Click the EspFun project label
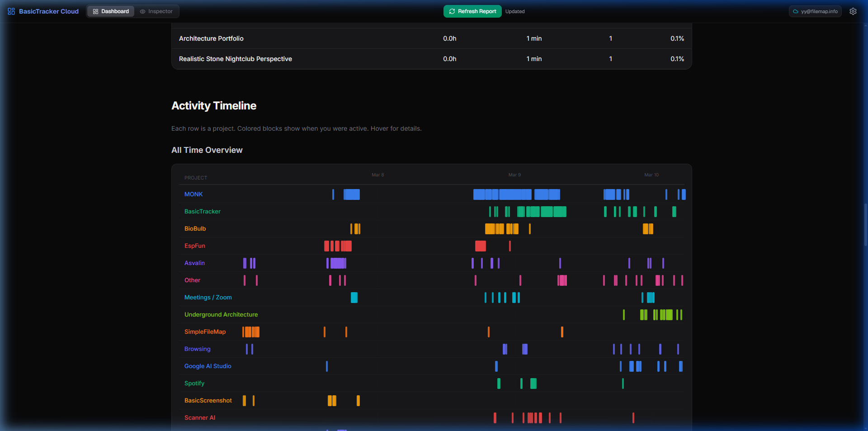 (x=194, y=246)
